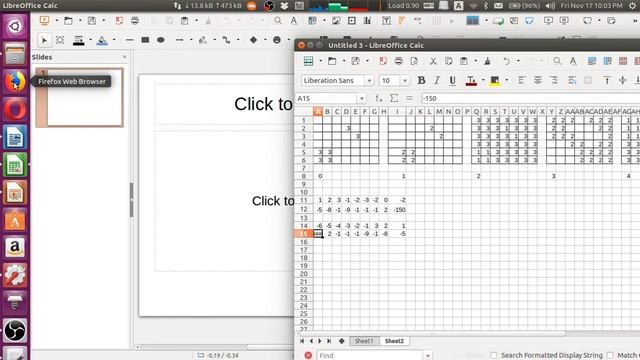Click Find & Replace magnifier in Calc

click(x=557, y=61)
